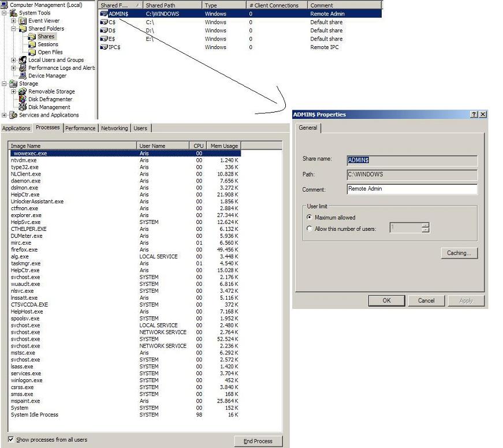This screenshot has height=448, width=503.
Task: Collapse the Shared Folders tree node
Action: (x=13, y=28)
